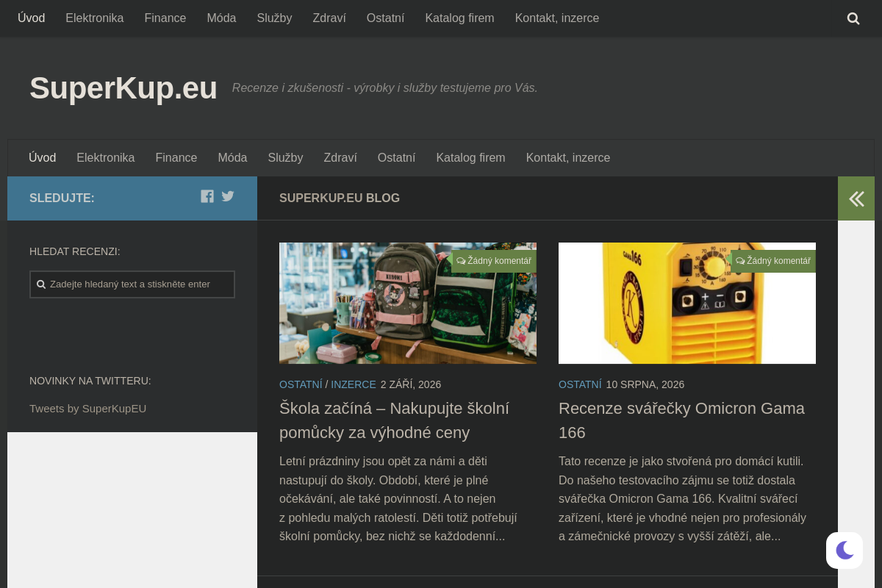Open Ostatní category of school supplies post

301,384
